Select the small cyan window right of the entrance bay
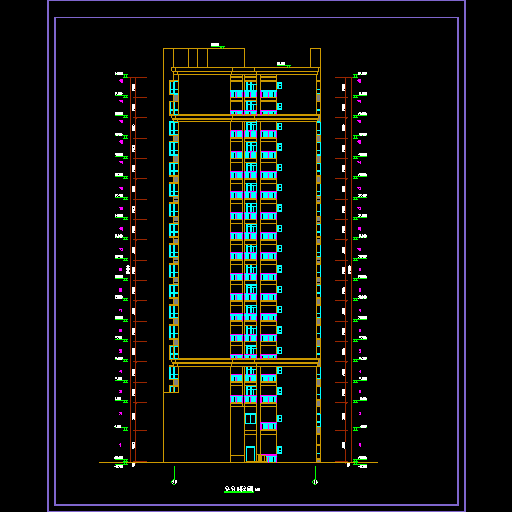 click(279, 450)
